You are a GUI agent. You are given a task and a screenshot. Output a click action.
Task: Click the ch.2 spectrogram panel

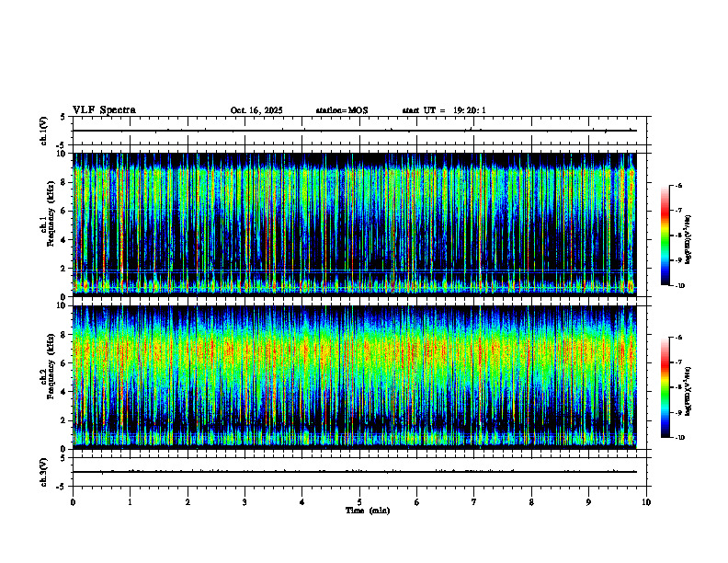pyautogui.click(x=355, y=377)
